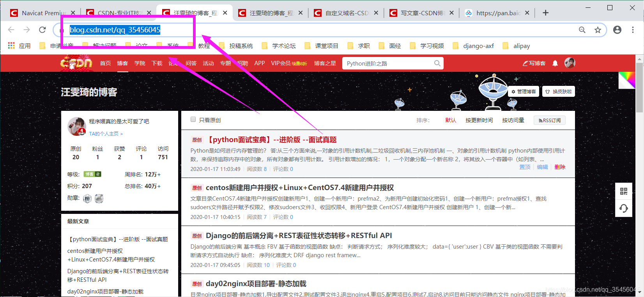The width and height of the screenshot is (644, 297).
Task: Open the Chrome profile account icon
Action: pyautogui.click(x=617, y=30)
